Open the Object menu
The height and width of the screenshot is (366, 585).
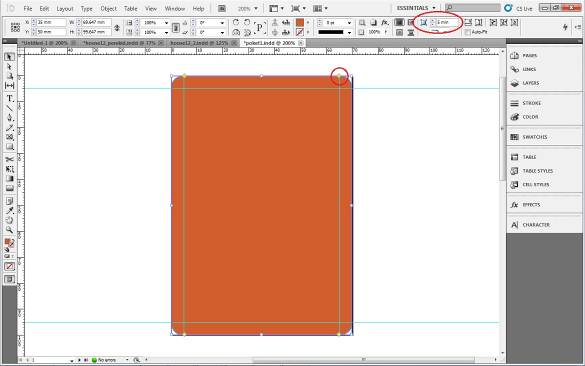tap(108, 8)
